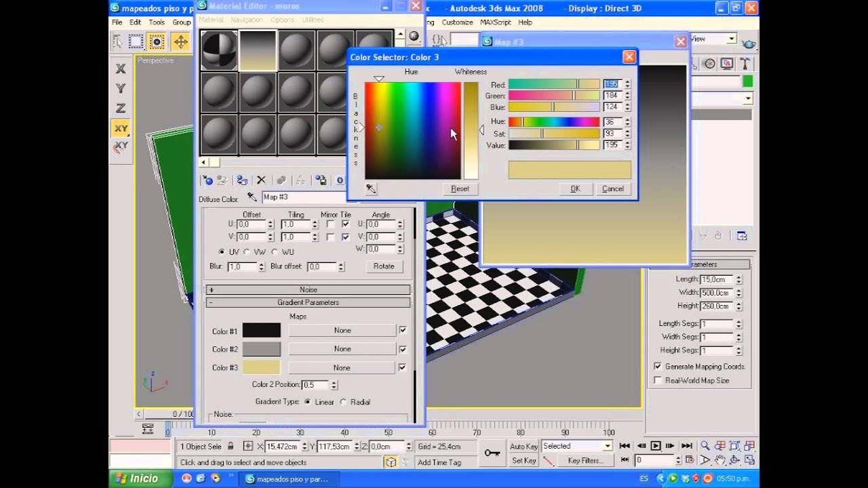Click Go to Start playback control

click(x=625, y=446)
